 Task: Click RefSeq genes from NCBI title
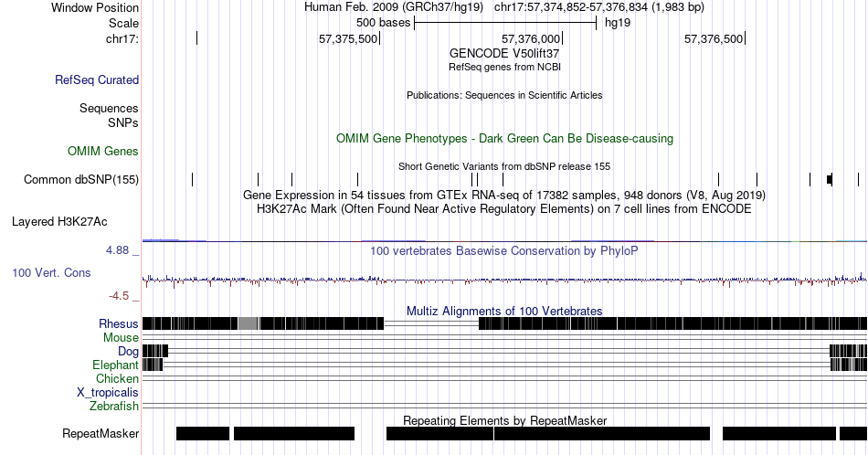point(504,67)
